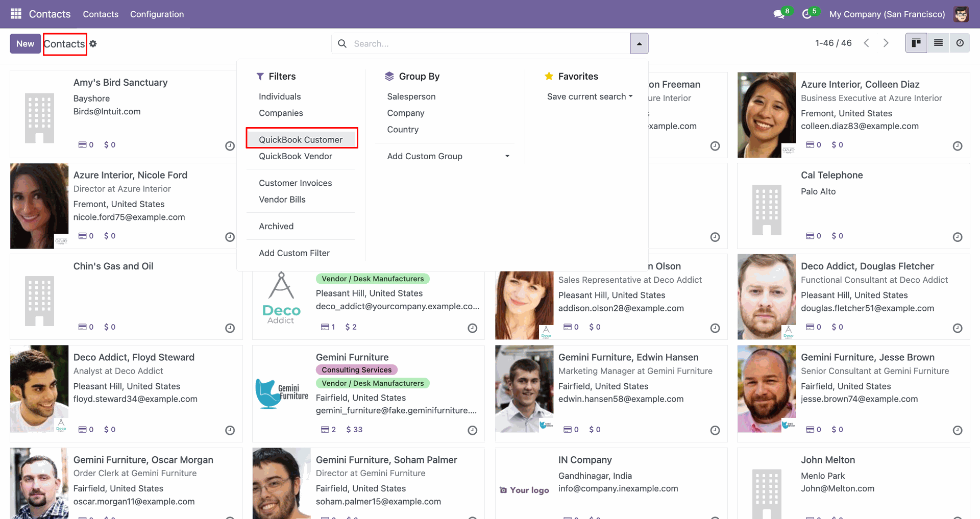The height and width of the screenshot is (519, 980).
Task: Click the Consulting Services tag on Gemini Furniture
Action: tap(356, 370)
